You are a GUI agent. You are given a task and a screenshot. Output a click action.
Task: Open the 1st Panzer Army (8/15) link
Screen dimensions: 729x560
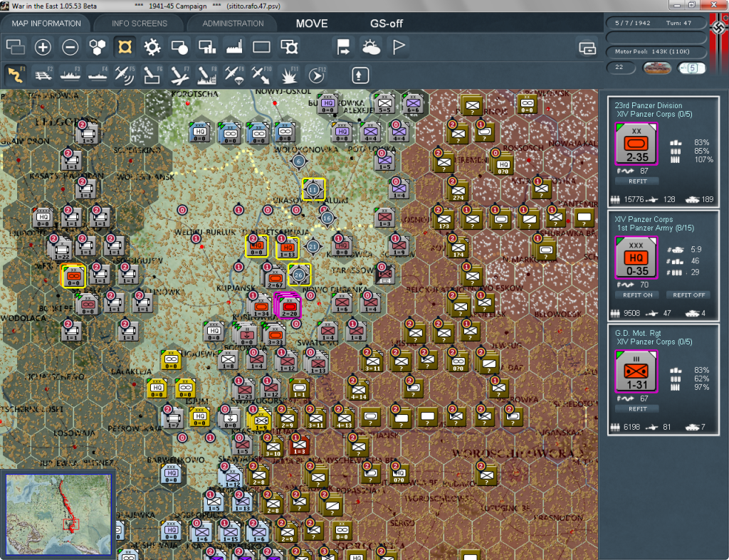click(655, 228)
